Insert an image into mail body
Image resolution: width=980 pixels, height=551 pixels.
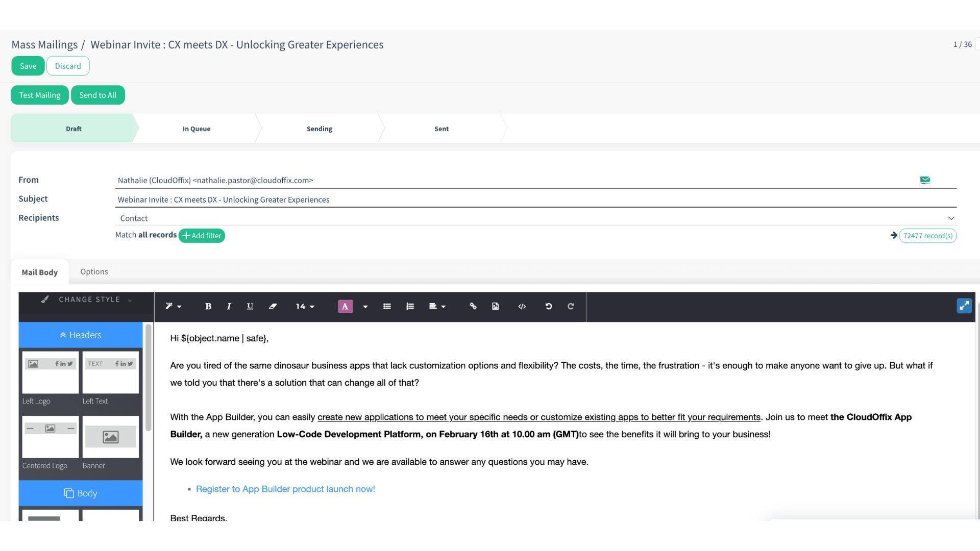coord(495,307)
